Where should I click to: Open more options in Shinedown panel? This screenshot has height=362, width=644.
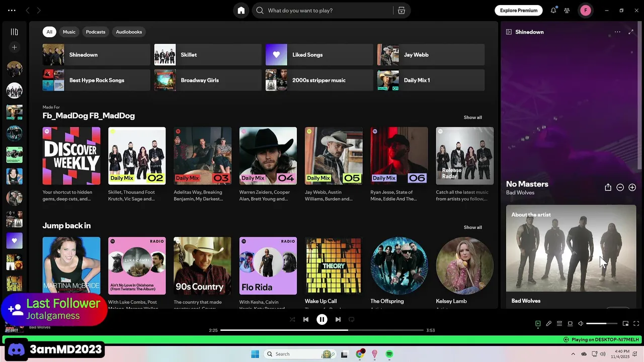pyautogui.click(x=617, y=32)
